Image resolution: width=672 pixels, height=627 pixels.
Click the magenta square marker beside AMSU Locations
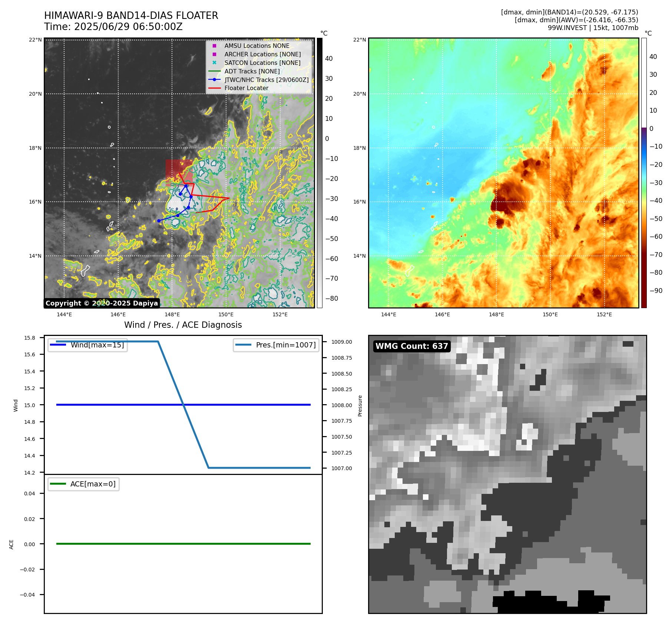214,46
